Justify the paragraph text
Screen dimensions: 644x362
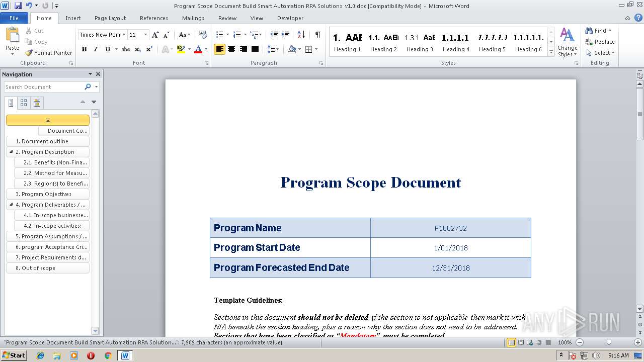tap(255, 49)
